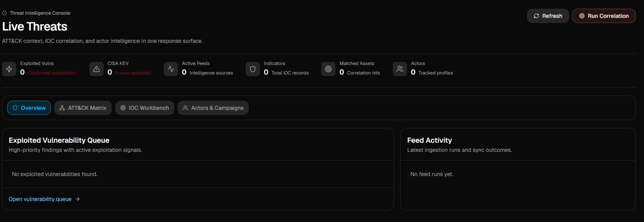
Task: Click the 'Live Threats' page title
Action: point(35,27)
